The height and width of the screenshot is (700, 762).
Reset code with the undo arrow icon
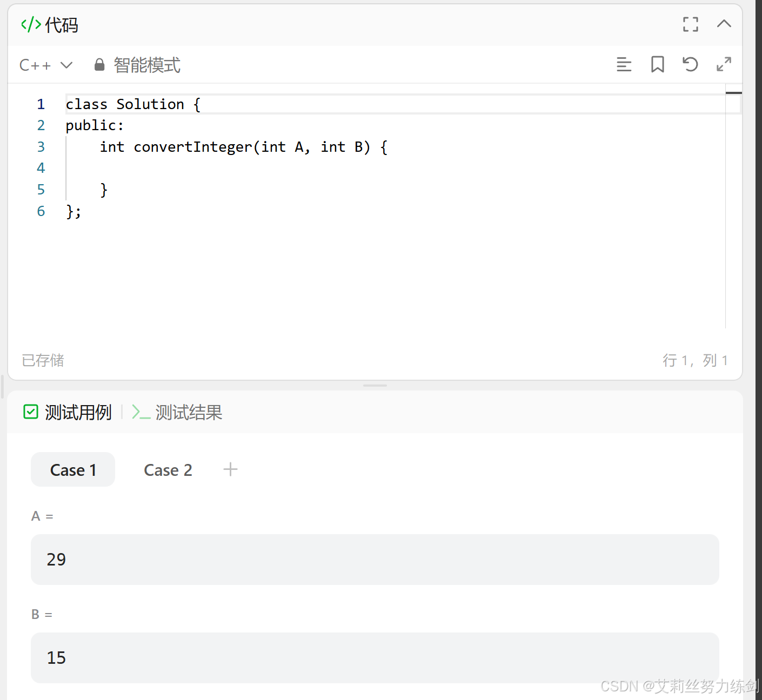coord(690,64)
